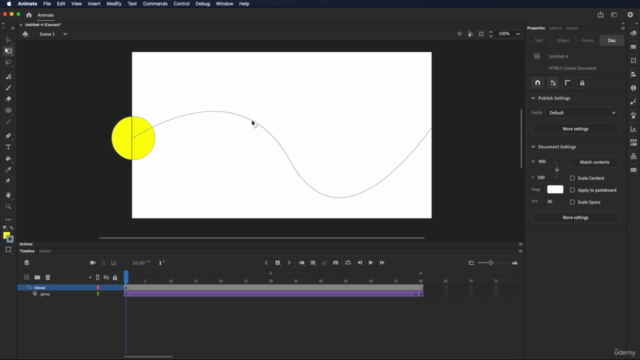Select the Selection arrow tool
Image resolution: width=640 pixels, height=360 pixels.
8,40
